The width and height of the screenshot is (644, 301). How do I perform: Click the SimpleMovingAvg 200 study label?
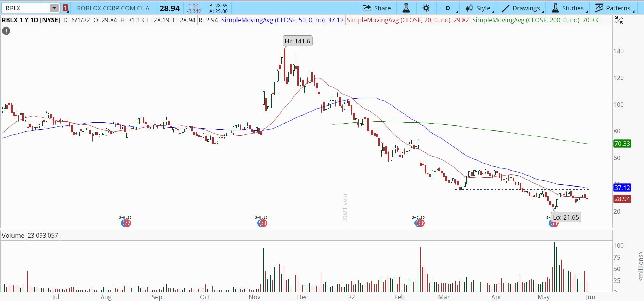click(526, 20)
